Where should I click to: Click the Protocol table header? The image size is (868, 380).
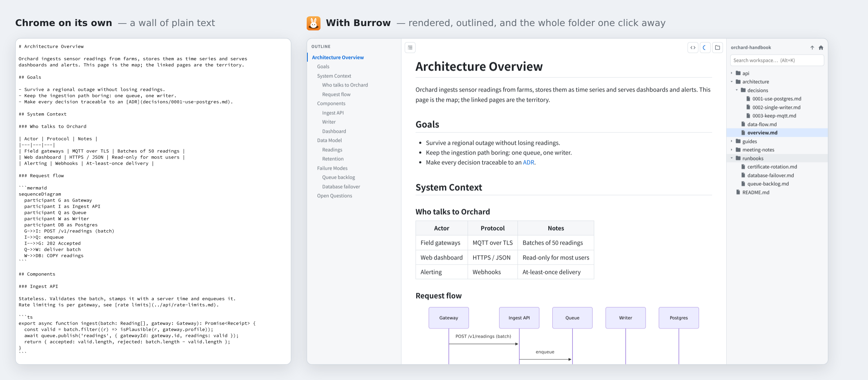click(493, 228)
